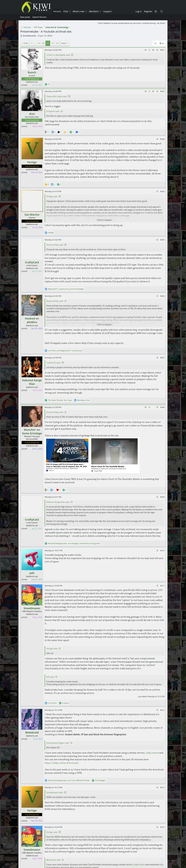Viewport: 186px width, 868px height.
Task: Jump to Osama Bin Laden quoted post arrow
Action: coord(69,96)
